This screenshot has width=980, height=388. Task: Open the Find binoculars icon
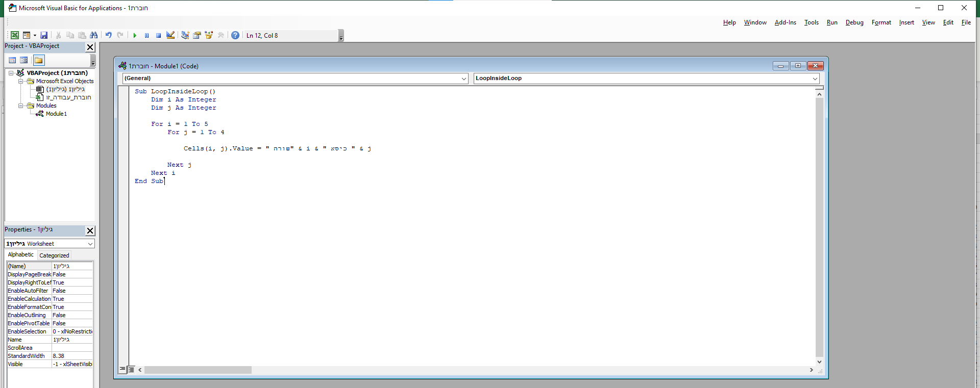pos(93,35)
